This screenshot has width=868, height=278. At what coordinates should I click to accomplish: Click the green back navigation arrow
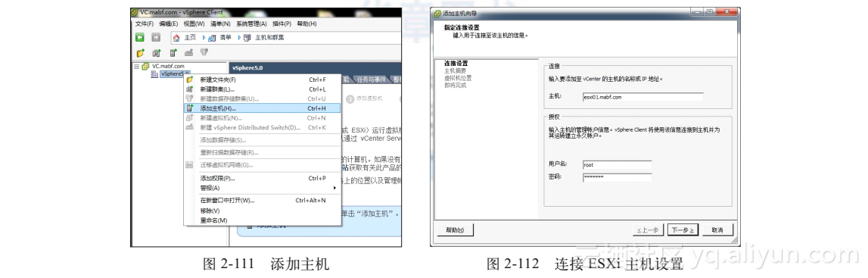140,37
